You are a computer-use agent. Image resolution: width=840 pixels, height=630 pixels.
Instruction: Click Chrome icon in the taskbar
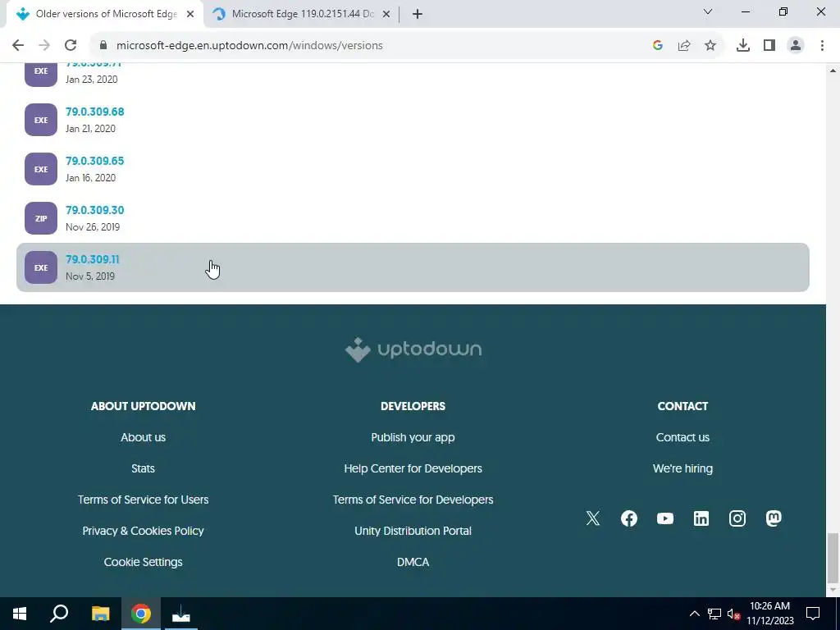140,614
